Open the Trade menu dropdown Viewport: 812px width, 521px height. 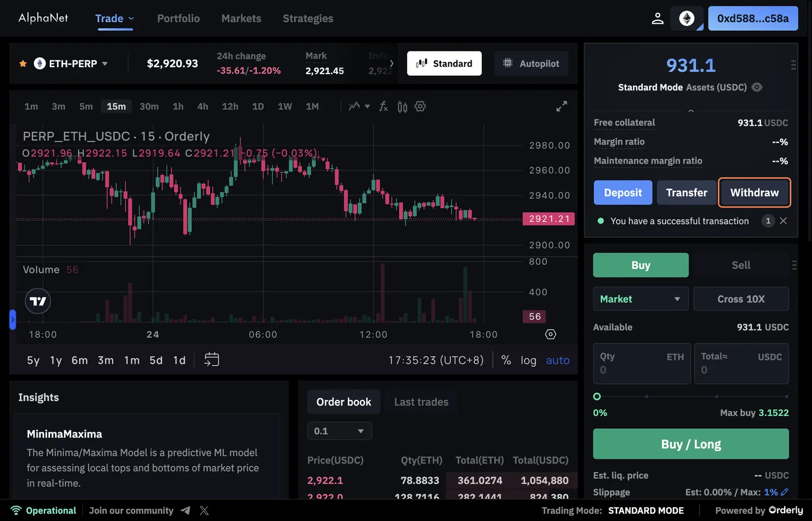coord(115,19)
